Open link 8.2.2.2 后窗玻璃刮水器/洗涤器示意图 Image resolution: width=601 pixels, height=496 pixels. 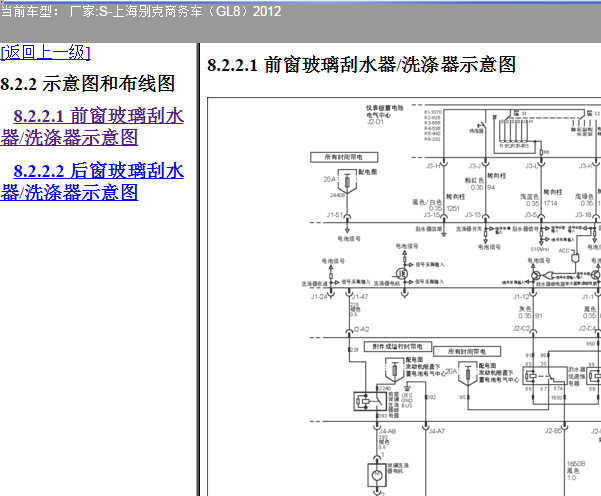(92, 182)
